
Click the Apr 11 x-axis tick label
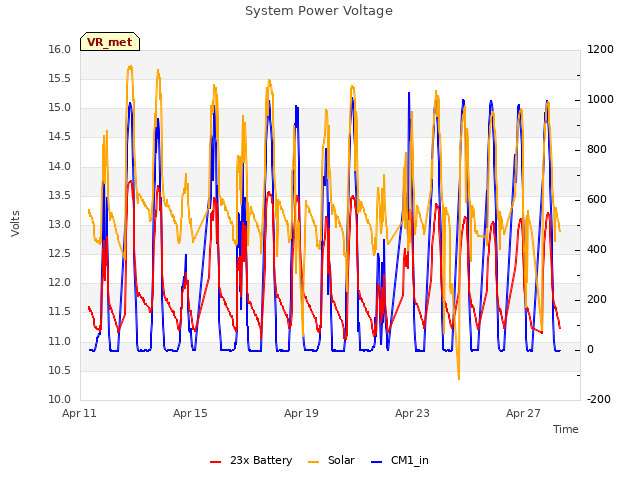pyautogui.click(x=79, y=413)
